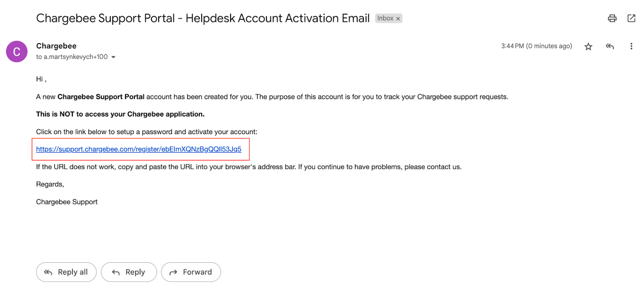Click the sender name Chargebee

click(56, 46)
